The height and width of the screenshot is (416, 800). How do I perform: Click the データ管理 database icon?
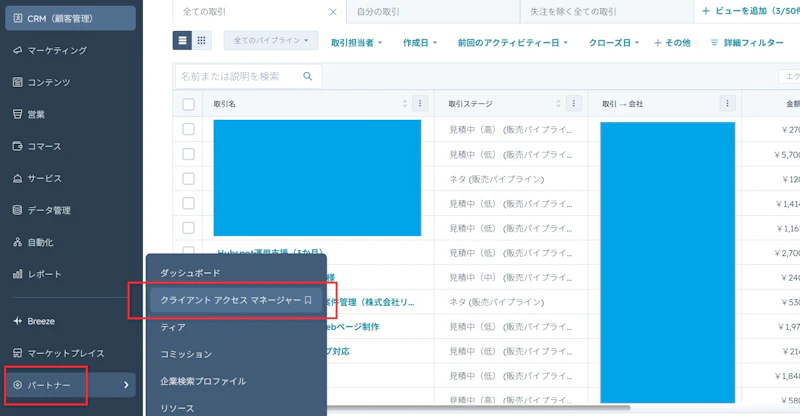click(x=17, y=210)
